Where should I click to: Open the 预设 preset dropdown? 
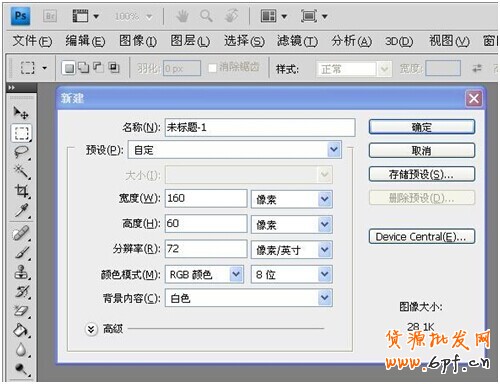pos(235,150)
